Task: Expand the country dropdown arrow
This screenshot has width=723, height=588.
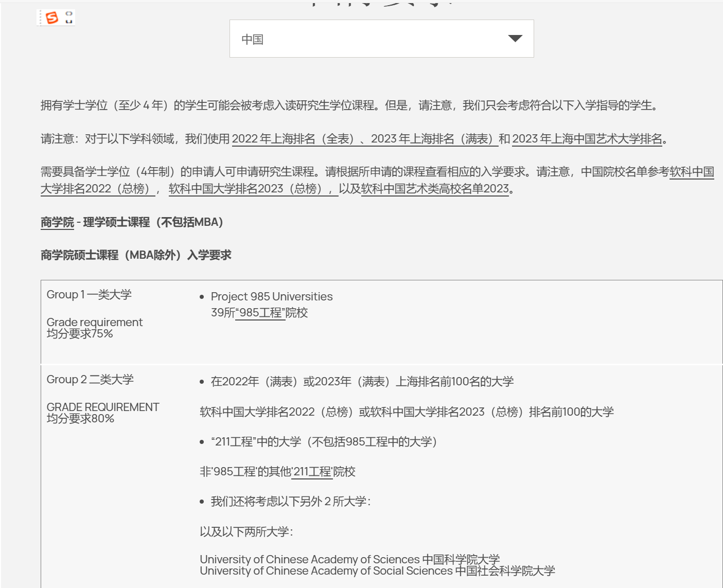Action: click(515, 39)
